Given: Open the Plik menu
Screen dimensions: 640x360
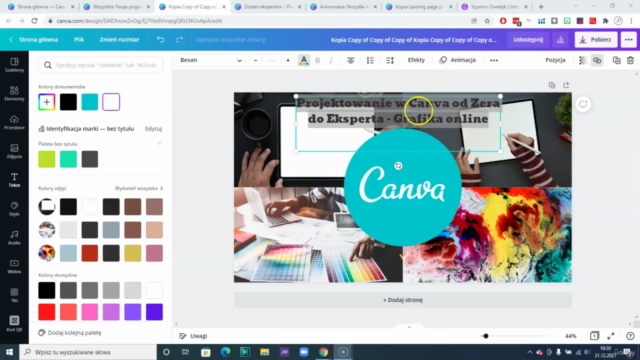Looking at the screenshot, I should pos(79,40).
